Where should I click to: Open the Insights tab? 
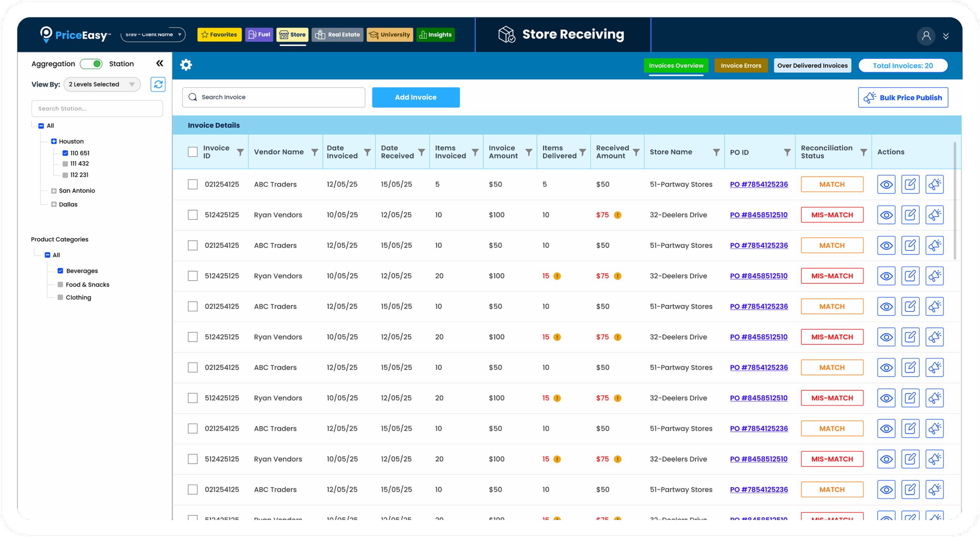click(x=436, y=34)
